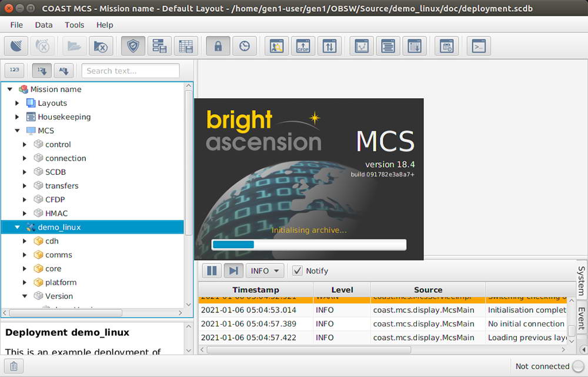Open the text lines window icon
588x377 pixels.
coord(387,46)
